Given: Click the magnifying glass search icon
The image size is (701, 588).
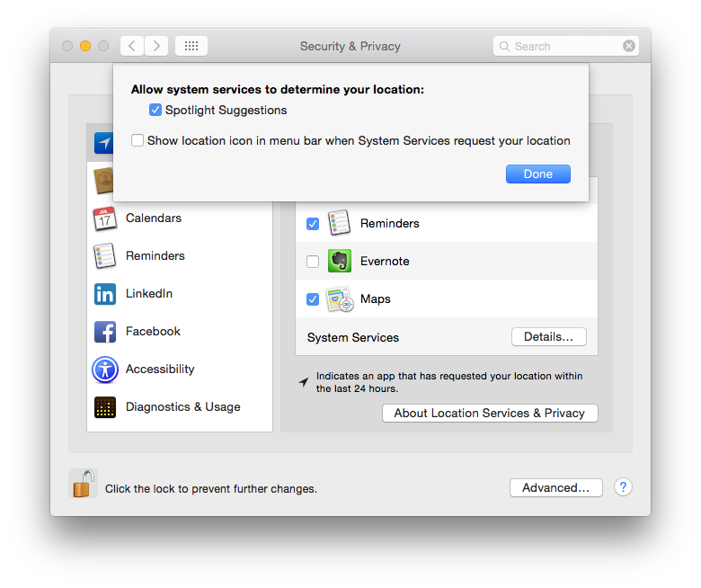Looking at the screenshot, I should (x=504, y=47).
